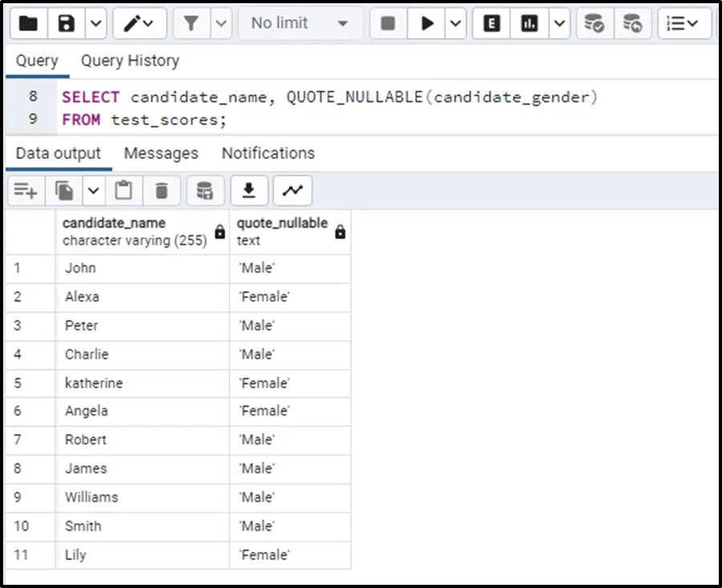Open the Messages tab
Image resolution: width=722 pixels, height=588 pixels.
[x=160, y=153]
